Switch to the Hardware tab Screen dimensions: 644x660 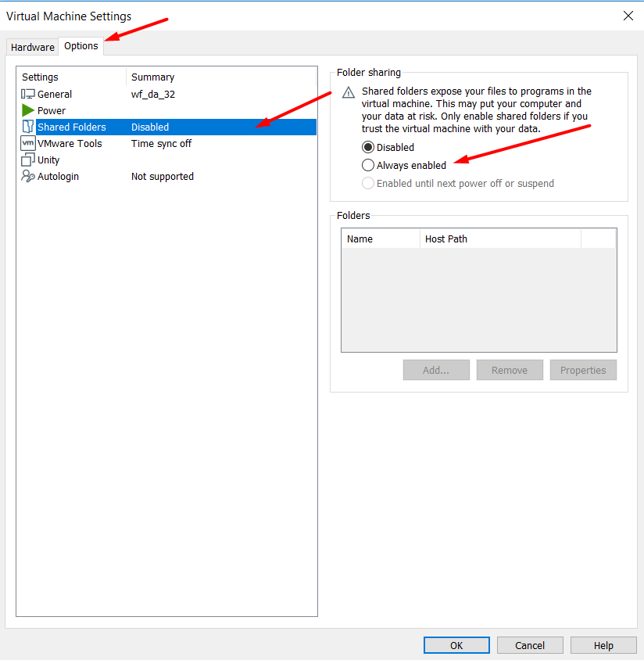click(32, 47)
